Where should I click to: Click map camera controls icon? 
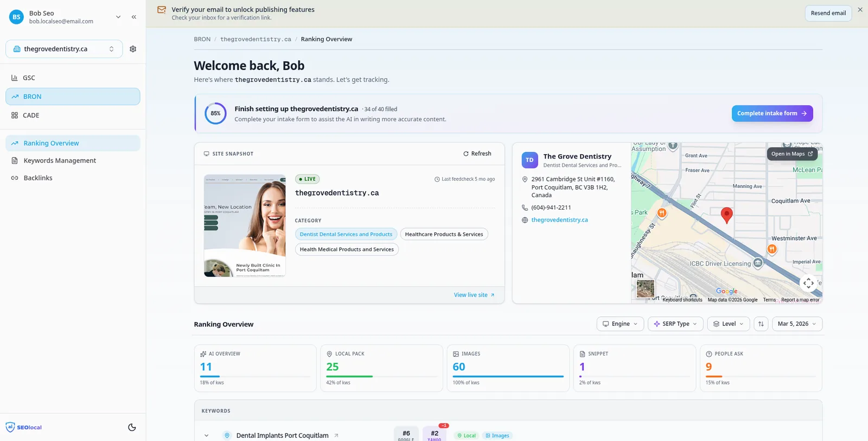pyautogui.click(x=808, y=283)
